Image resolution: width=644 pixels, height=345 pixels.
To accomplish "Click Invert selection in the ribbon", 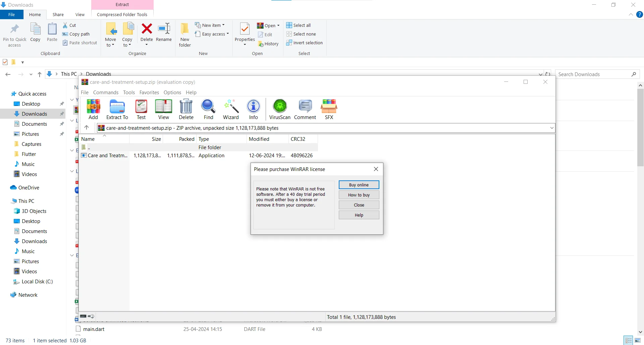I will tap(305, 43).
